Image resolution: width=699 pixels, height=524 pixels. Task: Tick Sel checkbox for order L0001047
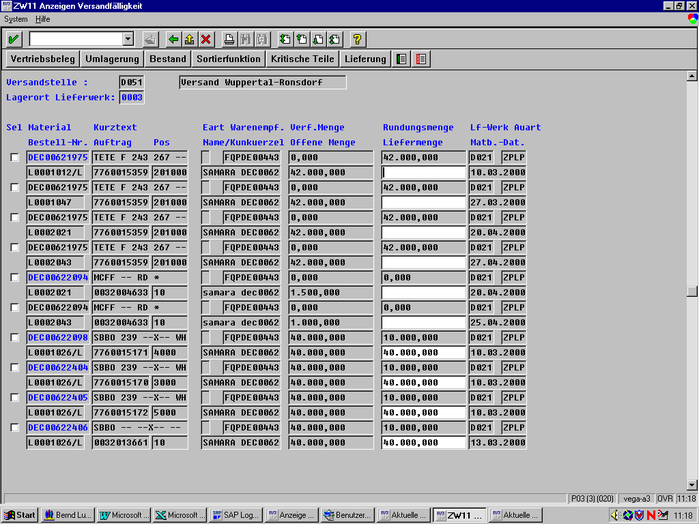pyautogui.click(x=15, y=187)
